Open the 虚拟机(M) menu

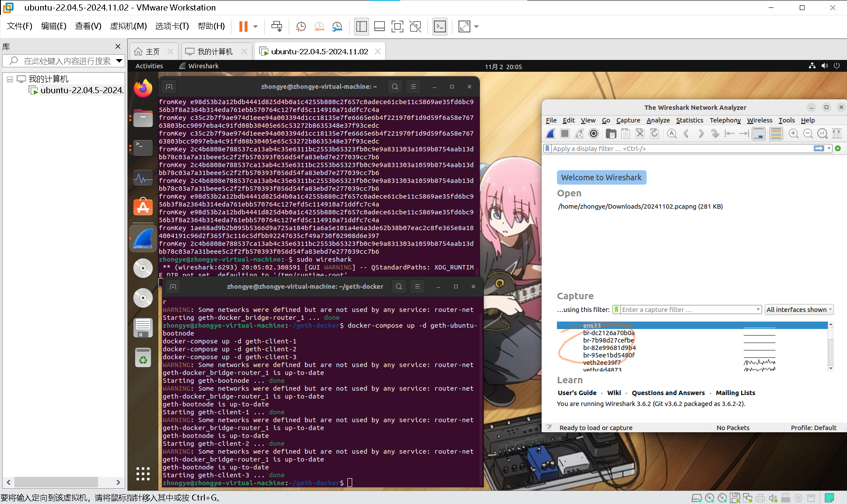tap(128, 26)
